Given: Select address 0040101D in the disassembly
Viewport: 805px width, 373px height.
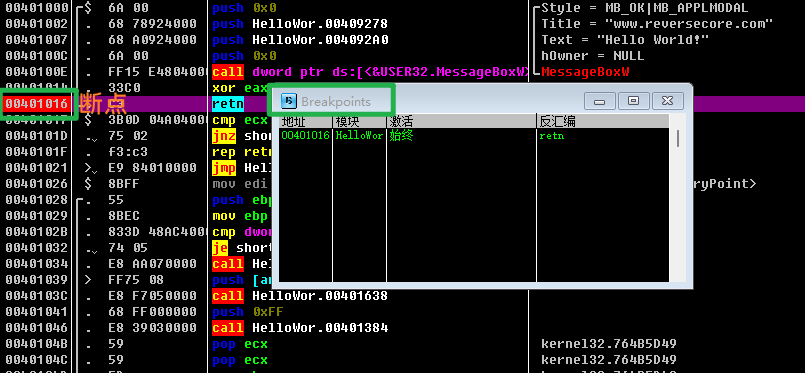Looking at the screenshot, I should pyautogui.click(x=36, y=135).
